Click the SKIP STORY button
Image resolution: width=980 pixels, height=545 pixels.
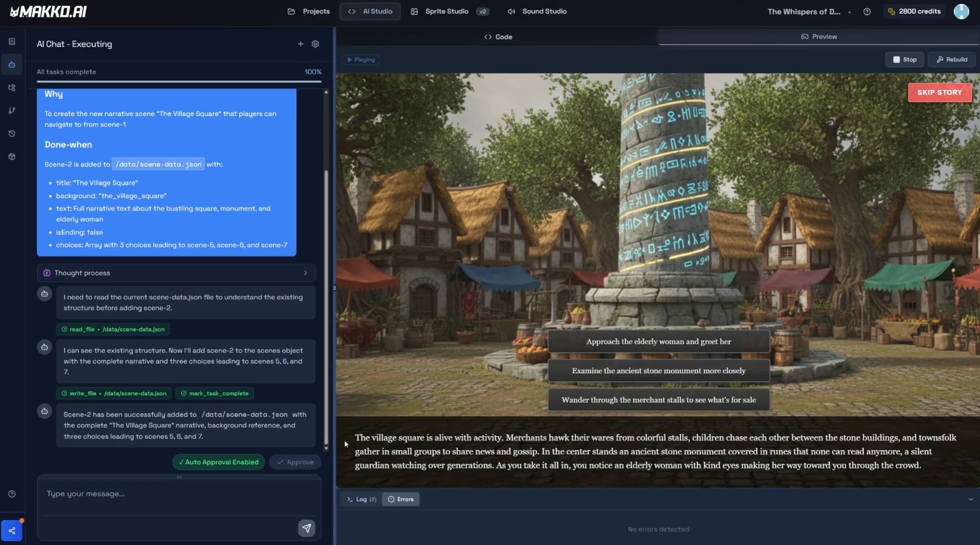tap(939, 93)
